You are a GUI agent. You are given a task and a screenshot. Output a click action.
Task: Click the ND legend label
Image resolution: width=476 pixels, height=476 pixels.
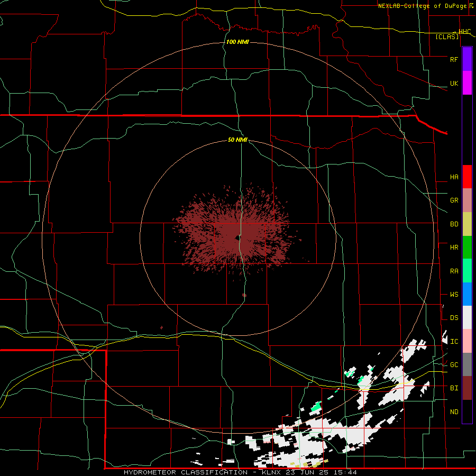tap(454, 412)
